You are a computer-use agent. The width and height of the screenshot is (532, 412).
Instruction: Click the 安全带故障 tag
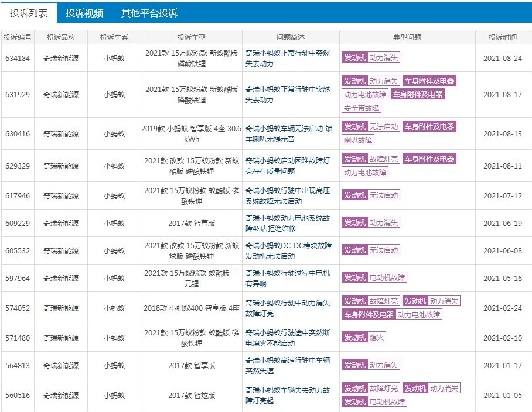[362, 108]
